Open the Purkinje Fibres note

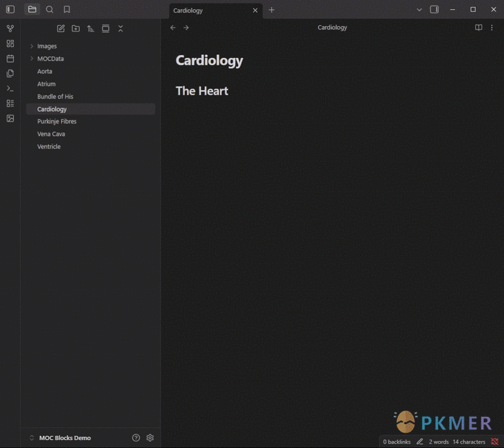(91, 122)
